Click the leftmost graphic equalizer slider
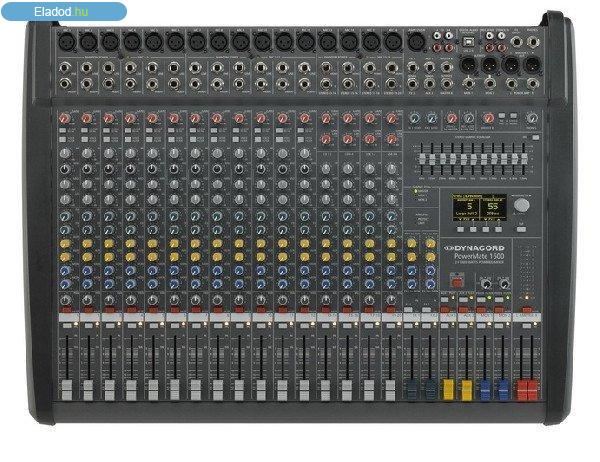Image resolution: width=600 pixels, height=462 pixels. (422, 159)
